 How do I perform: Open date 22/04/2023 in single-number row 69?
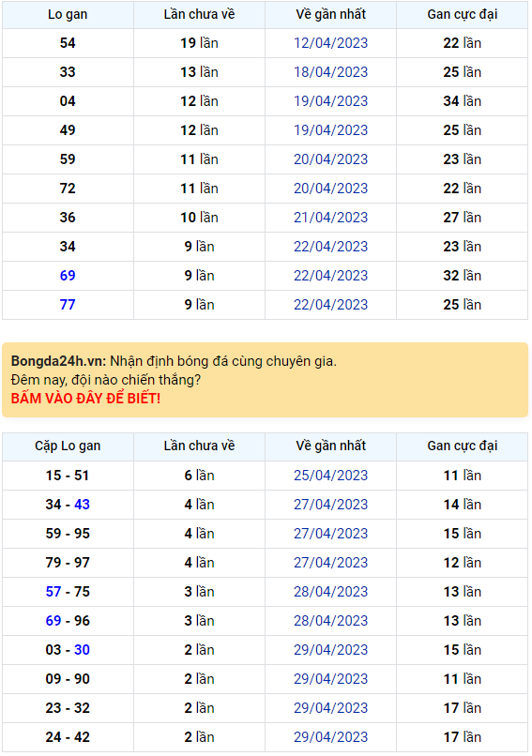click(331, 276)
